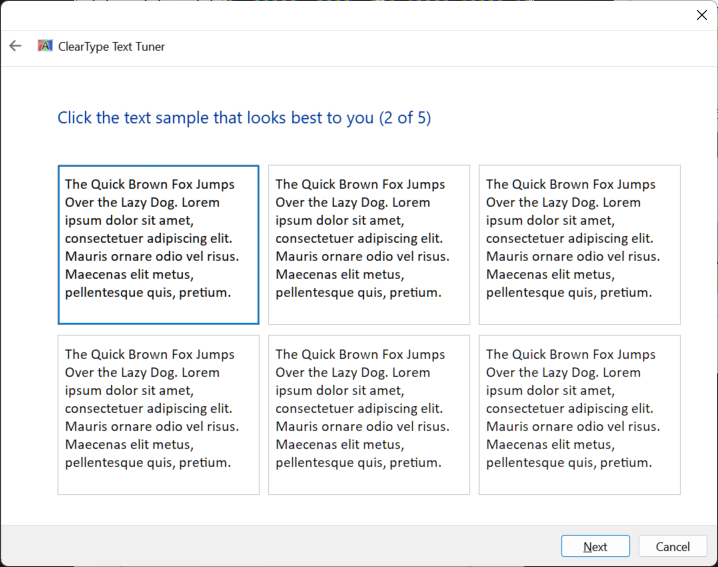This screenshot has height=567, width=718.
Task: Click "Mauris ornare odio vel risus." in bottom-left sample
Action: pyautogui.click(x=152, y=426)
